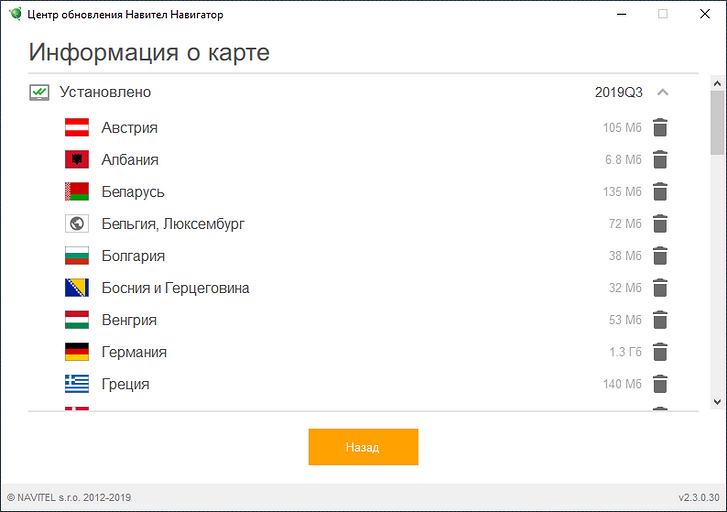
Task: Select the Австрия row label
Action: pyautogui.click(x=130, y=128)
